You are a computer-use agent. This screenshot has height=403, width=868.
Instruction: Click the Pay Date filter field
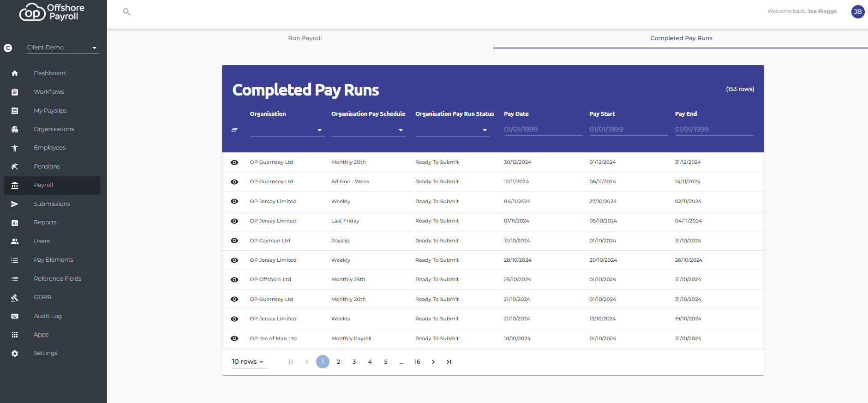point(543,129)
